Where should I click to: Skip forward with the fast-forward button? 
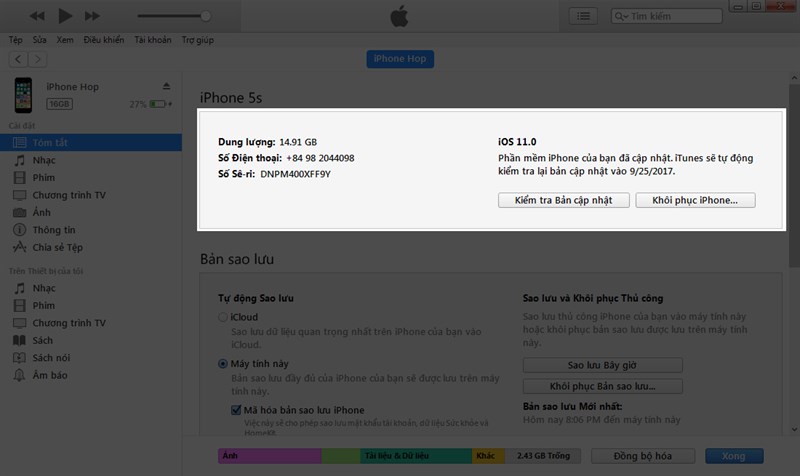(x=92, y=16)
